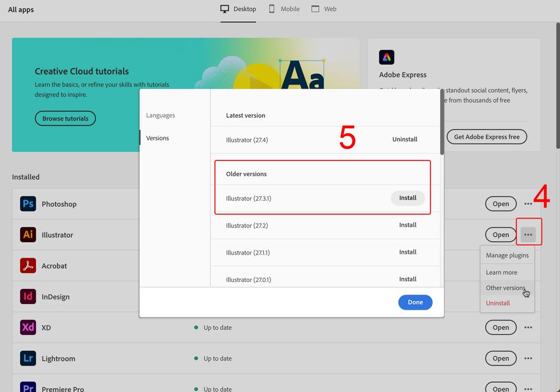
Task: Install Illustrator (27.1.1)
Action: click(x=407, y=252)
